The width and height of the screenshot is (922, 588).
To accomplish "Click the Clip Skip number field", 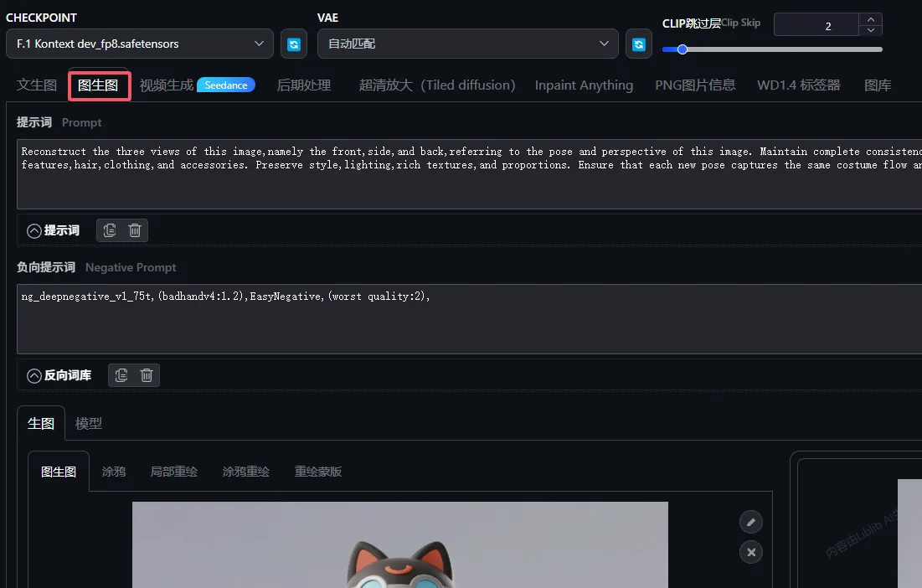I will pyautogui.click(x=816, y=24).
